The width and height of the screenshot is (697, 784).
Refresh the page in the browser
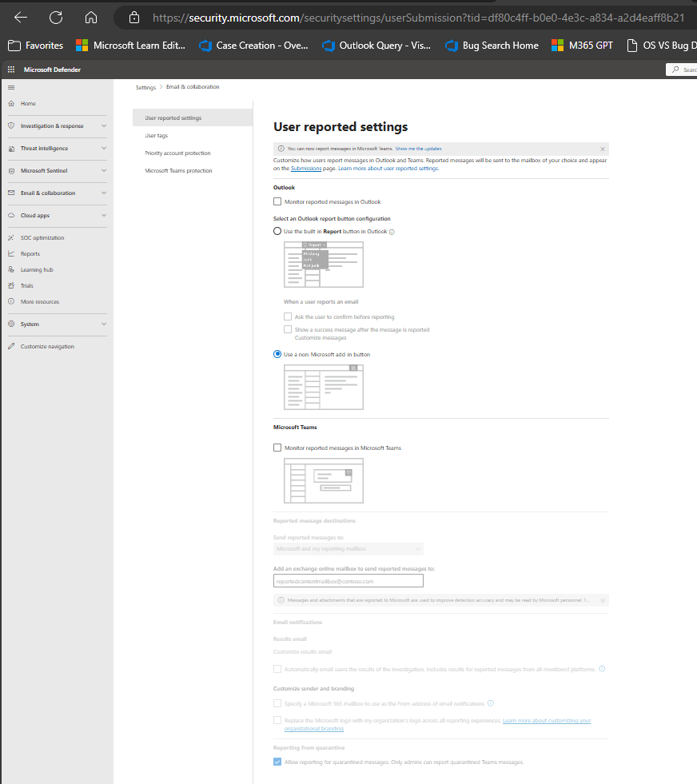point(54,16)
